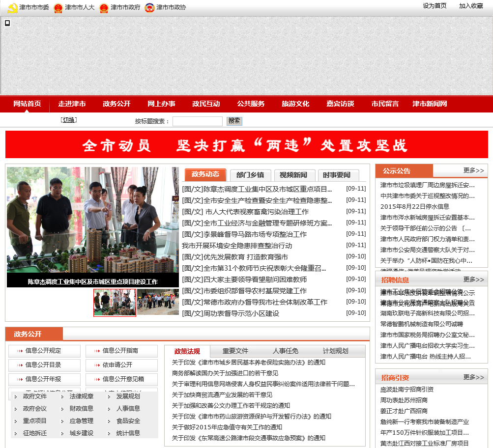The width and height of the screenshot is (493, 448).
Task: Open 信息公开意见箱 button
Action: [x=121, y=379]
